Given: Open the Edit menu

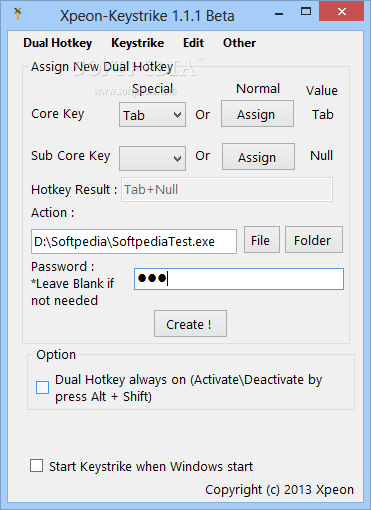Looking at the screenshot, I should click(193, 43).
